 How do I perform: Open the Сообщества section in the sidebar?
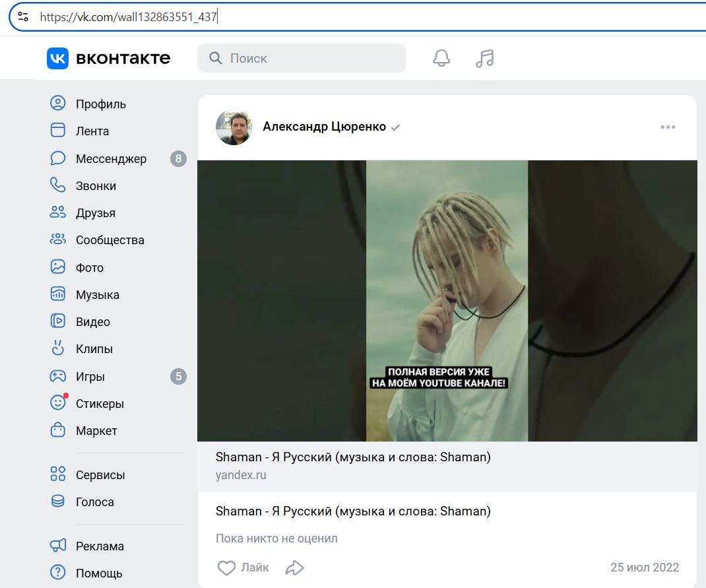tap(110, 240)
